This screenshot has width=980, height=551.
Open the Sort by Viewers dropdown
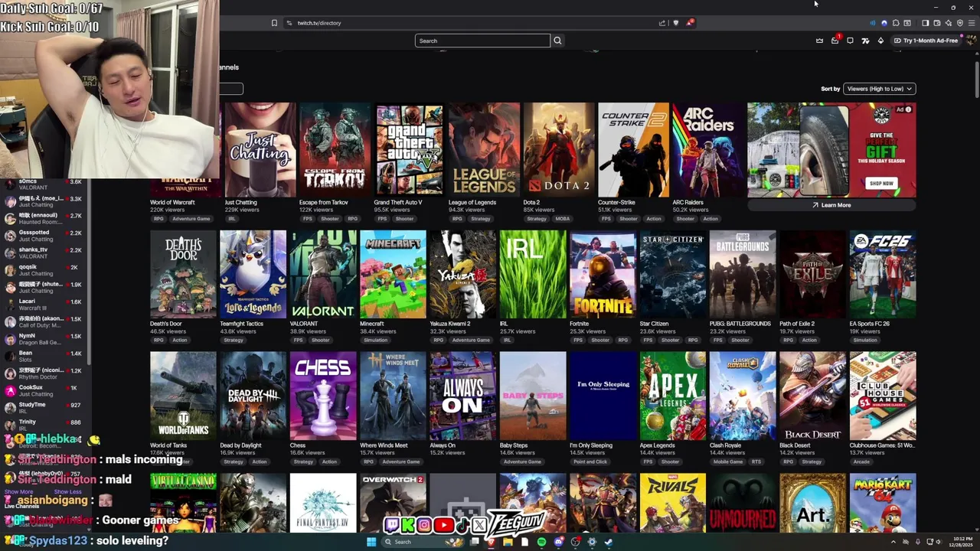point(879,89)
